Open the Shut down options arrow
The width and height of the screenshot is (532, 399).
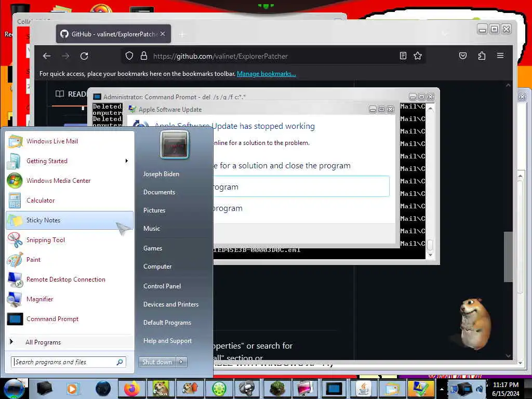(181, 362)
